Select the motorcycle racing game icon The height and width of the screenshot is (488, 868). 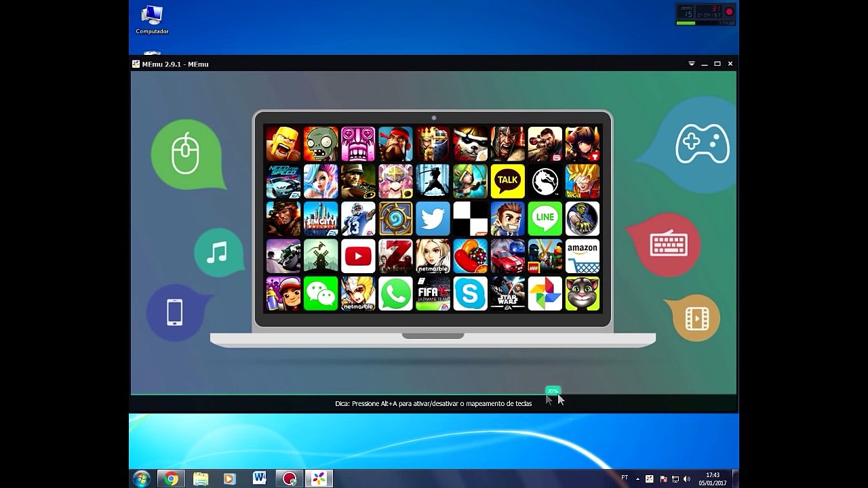pyautogui.click(x=283, y=256)
